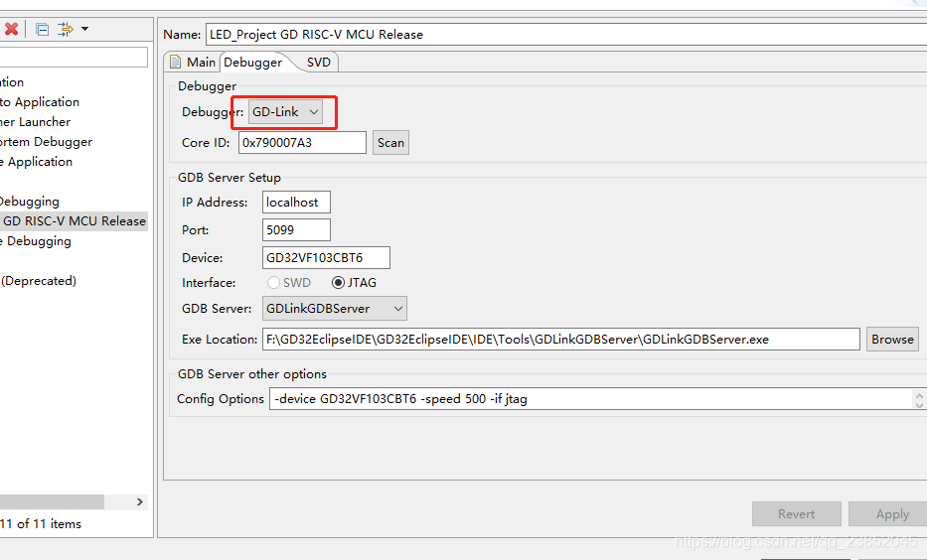927x560 pixels.
Task: Click the Config Options scroll up arrow
Action: coord(919,394)
